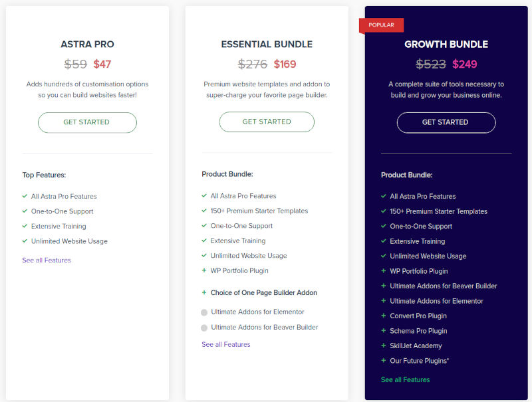Click Get Started under Essential Bundle
The height and width of the screenshot is (402, 532).
tap(267, 122)
